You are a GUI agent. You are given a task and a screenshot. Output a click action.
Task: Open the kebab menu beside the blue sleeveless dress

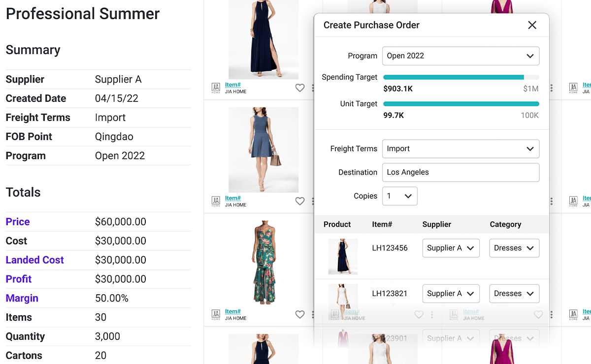click(314, 201)
